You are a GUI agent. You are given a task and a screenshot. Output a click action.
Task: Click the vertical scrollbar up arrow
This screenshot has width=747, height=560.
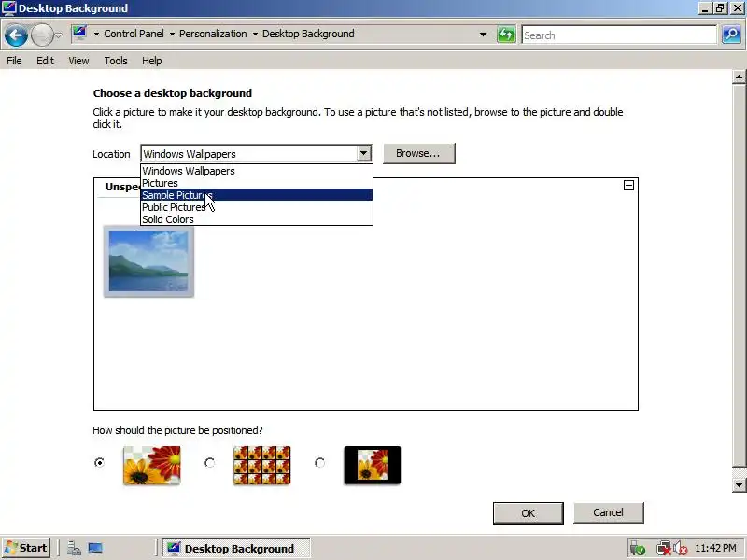pyautogui.click(x=739, y=77)
